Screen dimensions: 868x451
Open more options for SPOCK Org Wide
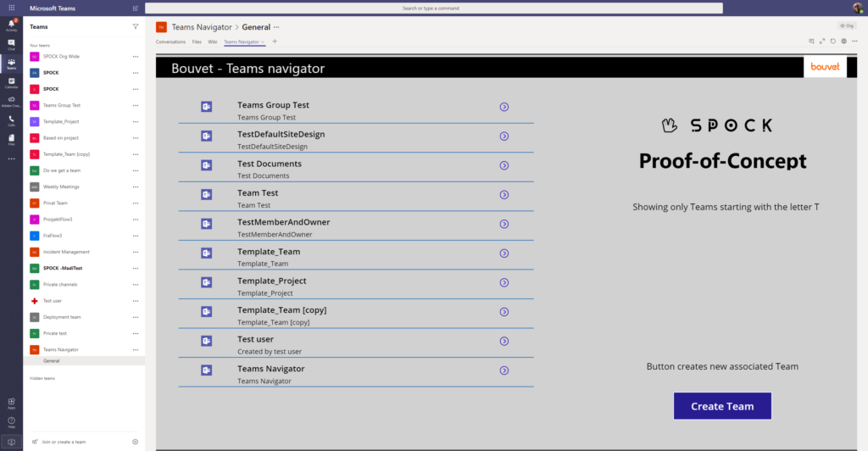pos(135,57)
